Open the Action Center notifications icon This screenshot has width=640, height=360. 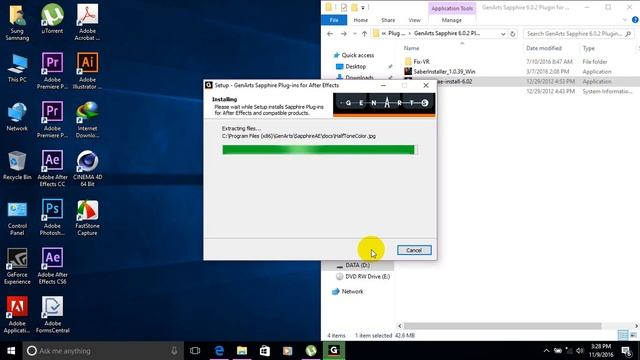(x=627, y=351)
